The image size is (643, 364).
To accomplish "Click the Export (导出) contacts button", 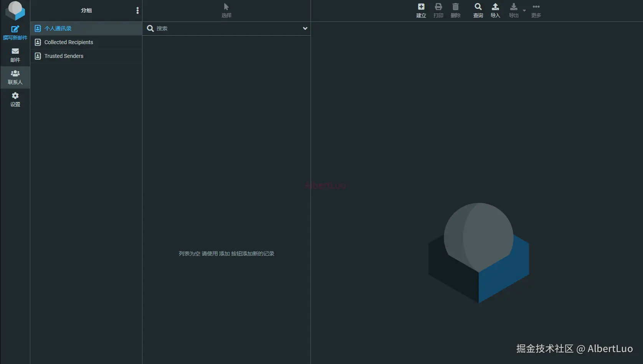I will tap(514, 11).
